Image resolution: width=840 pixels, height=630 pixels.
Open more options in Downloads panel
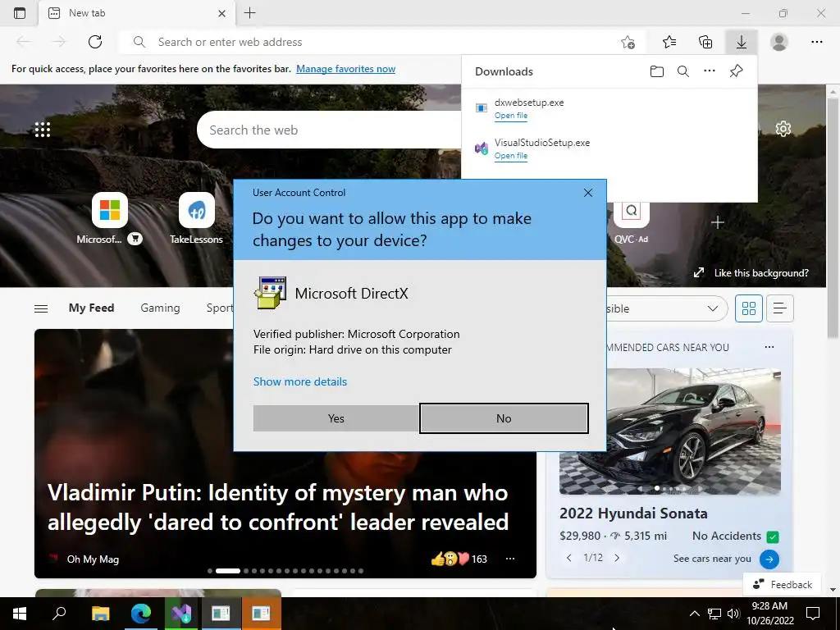(x=710, y=71)
